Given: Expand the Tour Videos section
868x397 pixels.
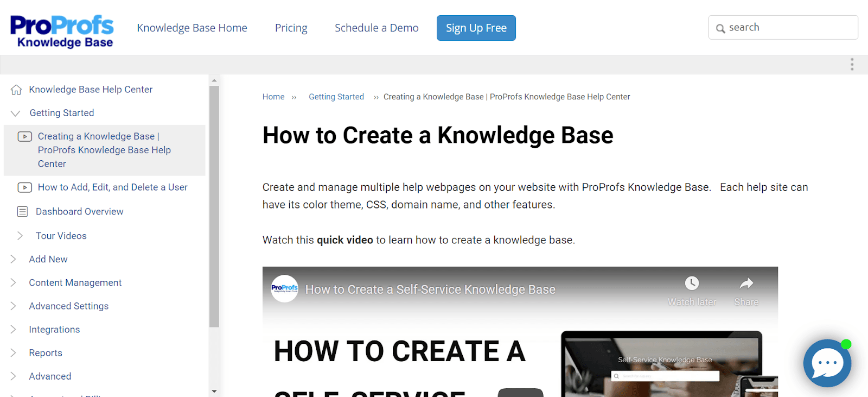Looking at the screenshot, I should click(20, 236).
